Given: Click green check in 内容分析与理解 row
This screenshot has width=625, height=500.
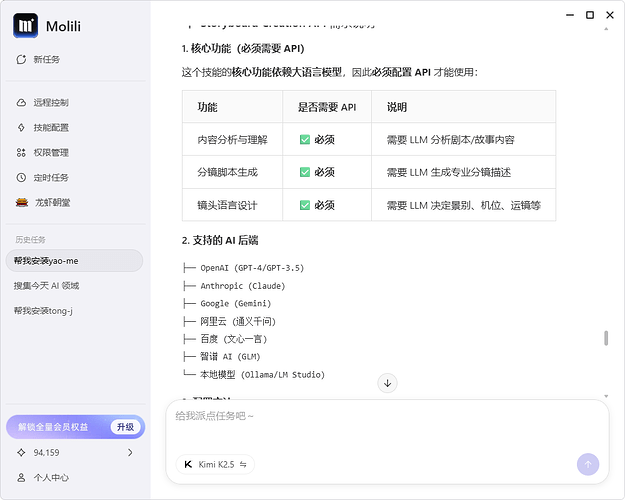Looking at the screenshot, I should tap(305, 140).
